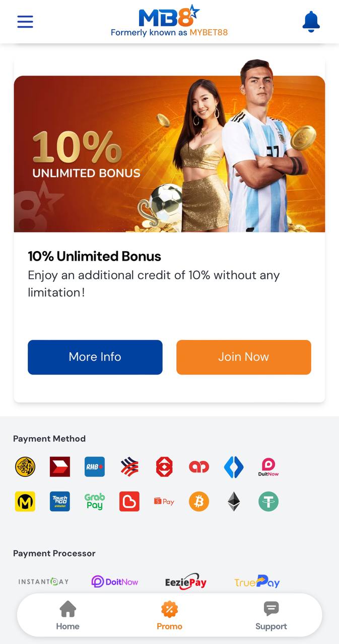The height and width of the screenshot is (644, 339).
Task: Pick the Tether USDT payment icon
Action: point(268,502)
